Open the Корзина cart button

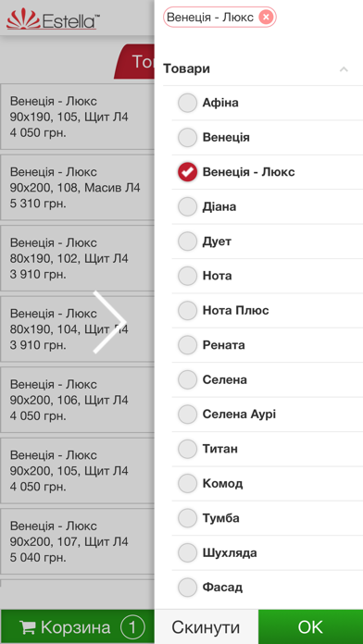(x=77, y=626)
